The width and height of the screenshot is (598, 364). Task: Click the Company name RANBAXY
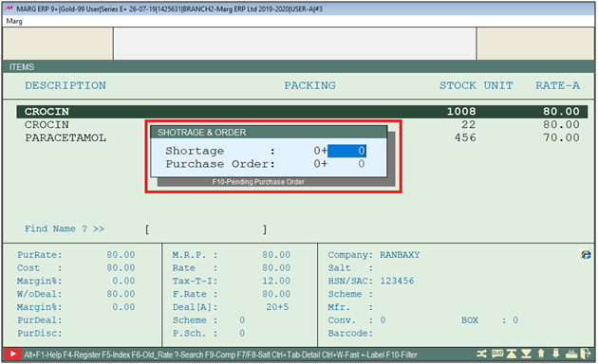(400, 255)
